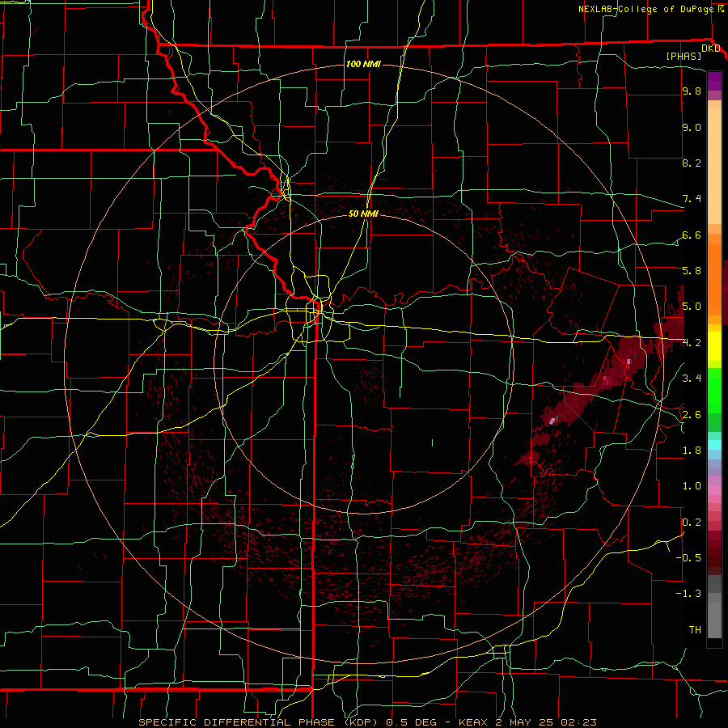Click the gray segment at bottom of color bar
The width and height of the screenshot is (728, 728).
tap(714, 620)
